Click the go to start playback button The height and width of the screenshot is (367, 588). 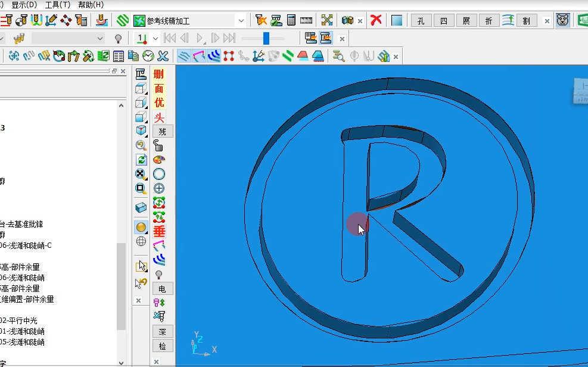point(170,38)
